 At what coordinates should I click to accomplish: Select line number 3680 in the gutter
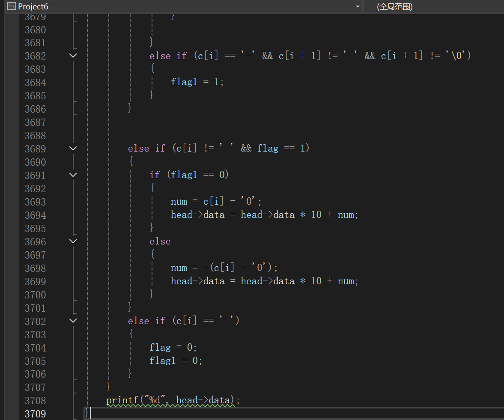[36, 30]
